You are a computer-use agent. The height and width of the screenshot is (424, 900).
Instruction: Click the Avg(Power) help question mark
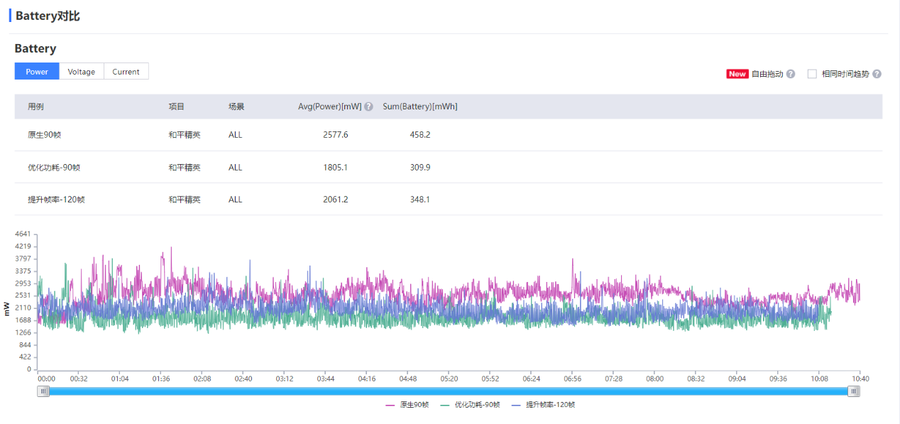[369, 107]
